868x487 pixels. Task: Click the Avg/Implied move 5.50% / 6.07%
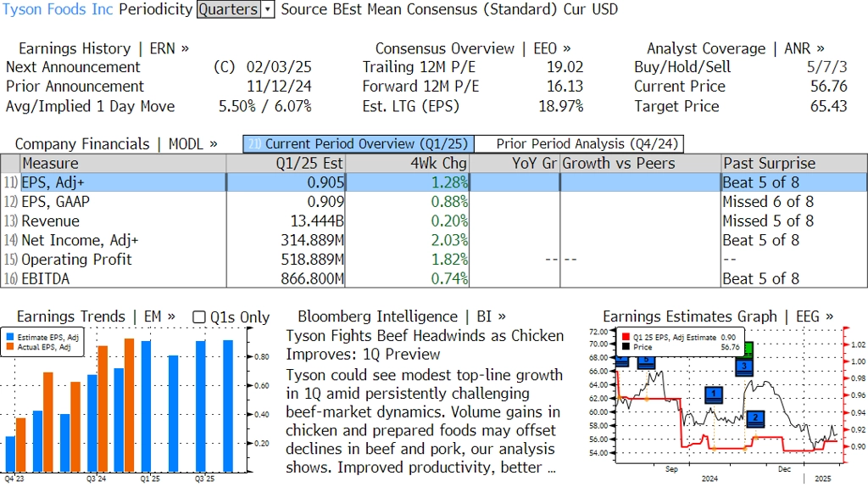click(x=265, y=106)
